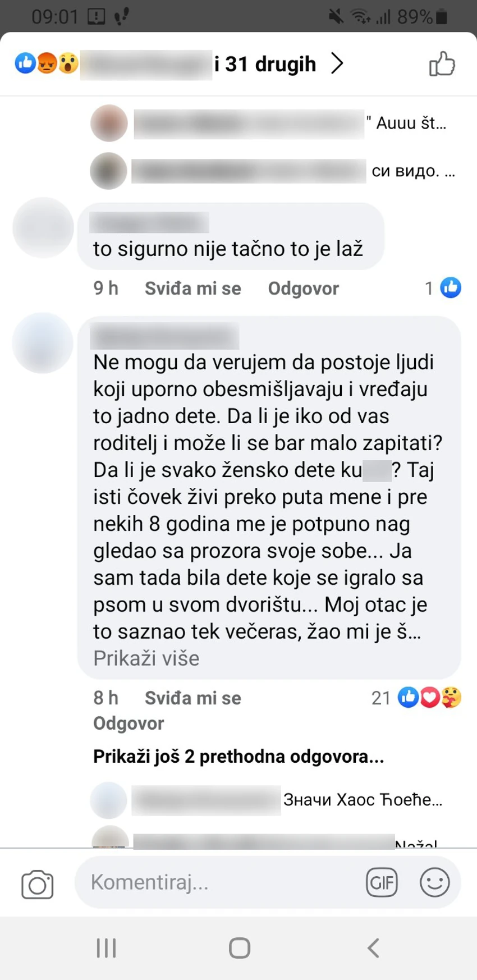View the 21 reactions on the long comment
Image resolution: width=477 pixels, height=980 pixels.
(416, 698)
